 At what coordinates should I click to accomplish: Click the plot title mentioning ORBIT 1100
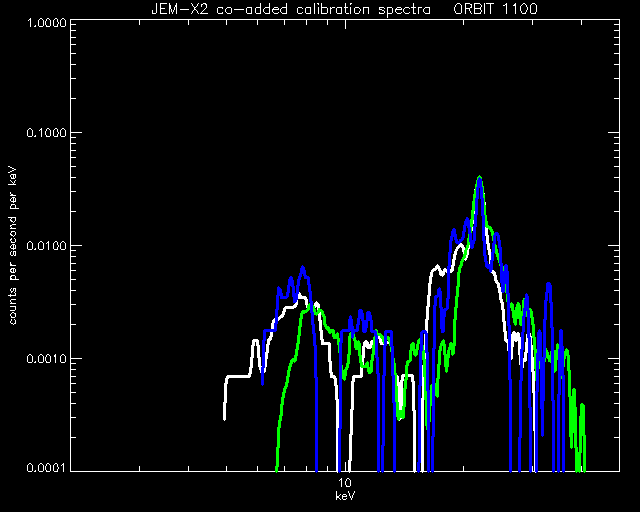tap(345, 9)
